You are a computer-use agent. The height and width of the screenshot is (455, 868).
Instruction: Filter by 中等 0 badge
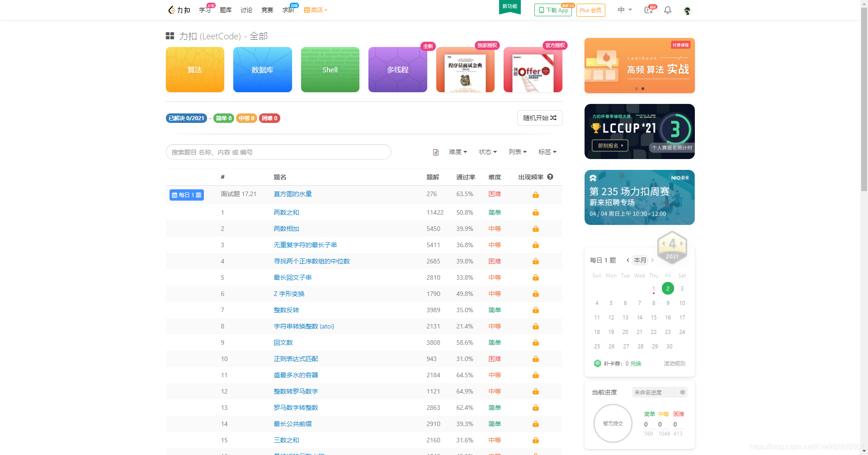(x=246, y=118)
